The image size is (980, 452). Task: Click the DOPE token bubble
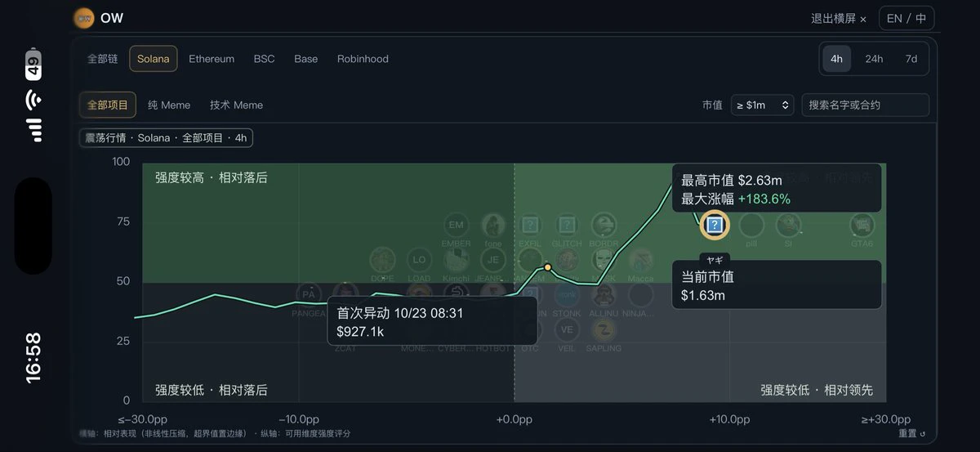[382, 260]
